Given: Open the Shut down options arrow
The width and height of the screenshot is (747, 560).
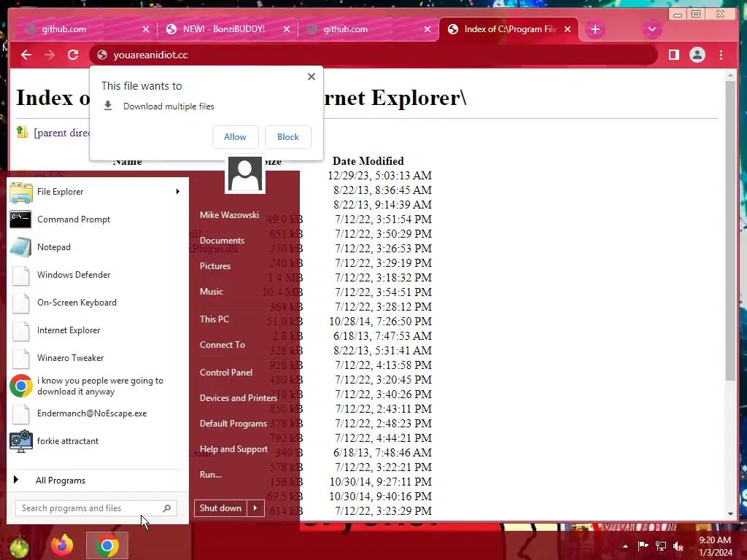Looking at the screenshot, I should pos(255,508).
